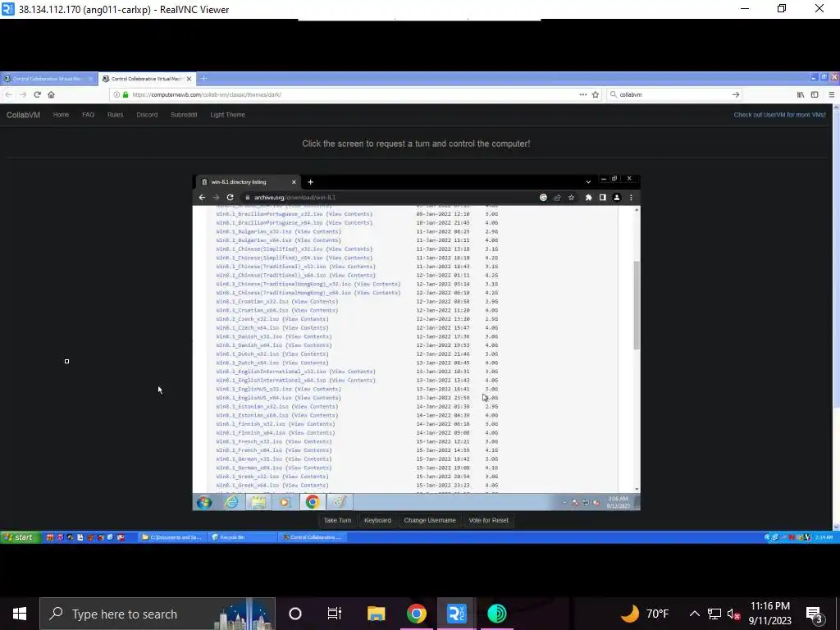Open Firefox Library icon
The width and height of the screenshot is (840, 630).
pos(801,94)
